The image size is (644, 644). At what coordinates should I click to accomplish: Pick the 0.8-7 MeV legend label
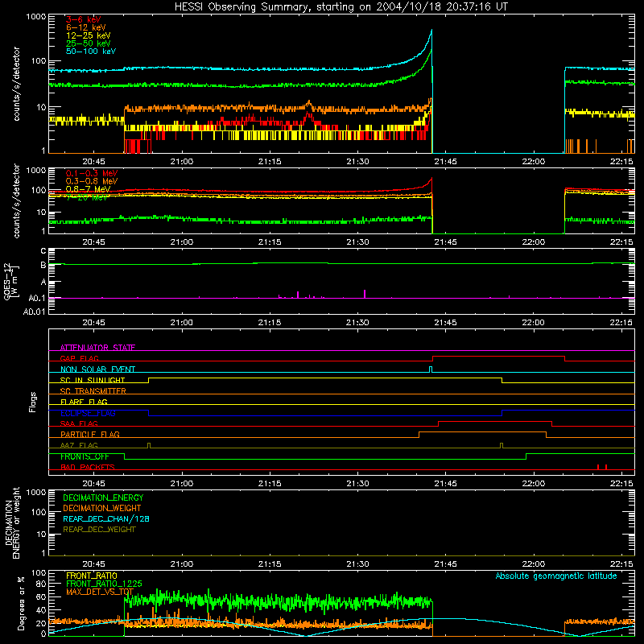pos(88,189)
